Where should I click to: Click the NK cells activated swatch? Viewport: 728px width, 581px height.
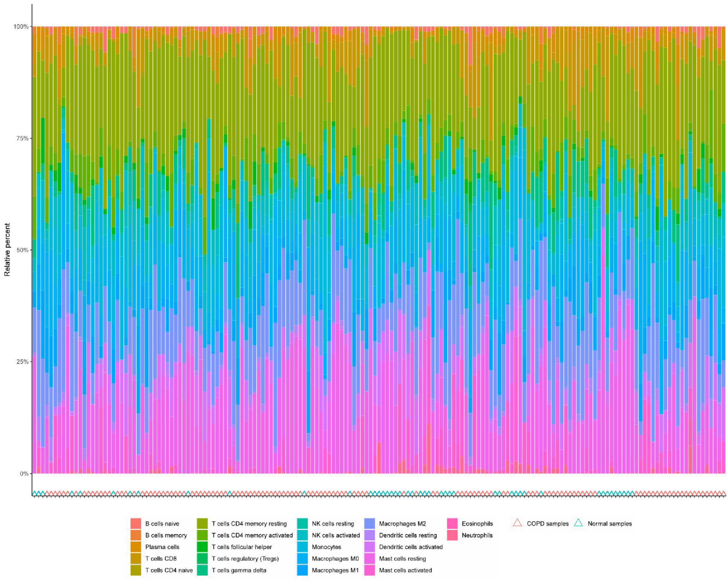pos(302,535)
